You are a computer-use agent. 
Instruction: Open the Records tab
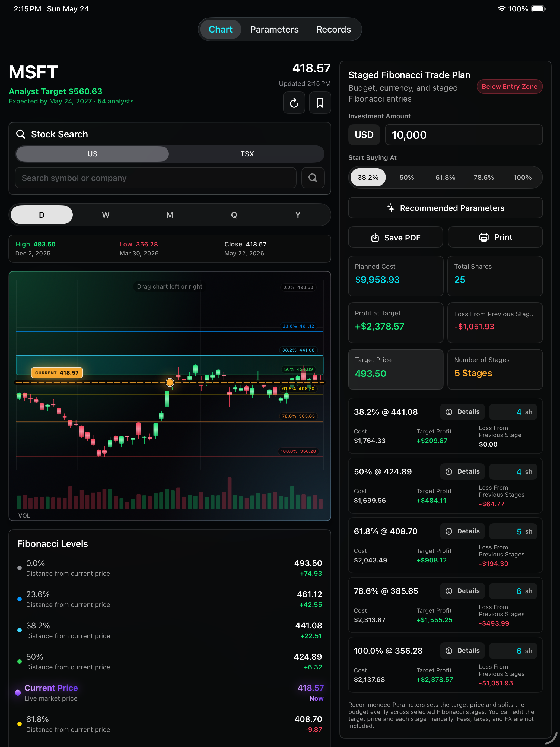(x=333, y=29)
